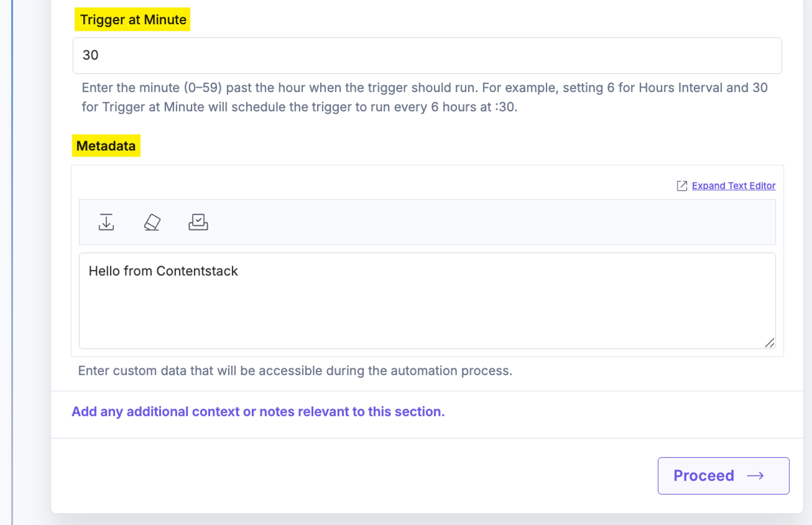Focus the Trigger at Minute input field
The image size is (812, 525).
tap(427, 56)
